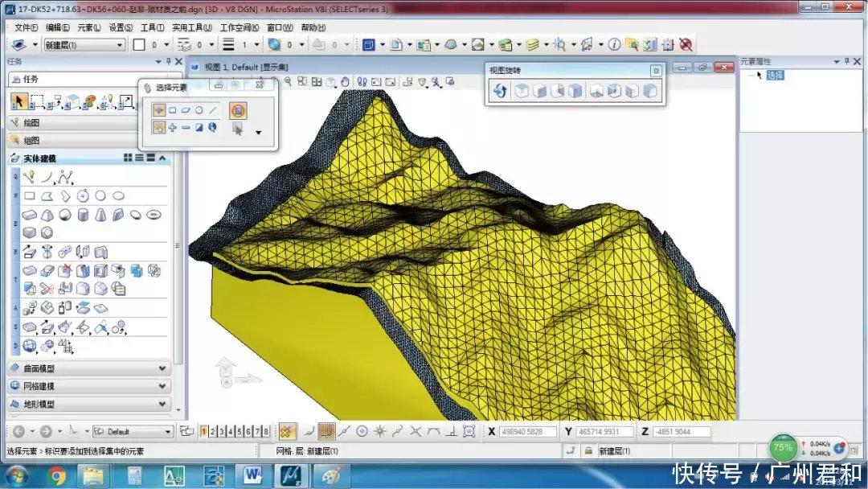The height and width of the screenshot is (489, 868).
Task: Click the 选择 item in element properties panel
Action: coord(775,75)
